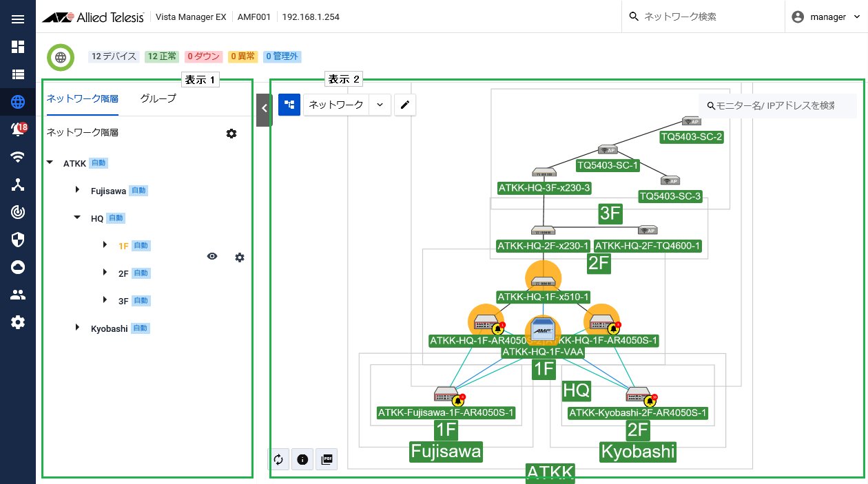Screen dimensions: 868x484
Task: Select the ATKK-Fujisawa-1F-AR4050S-1 router icon
Action: (446, 394)
